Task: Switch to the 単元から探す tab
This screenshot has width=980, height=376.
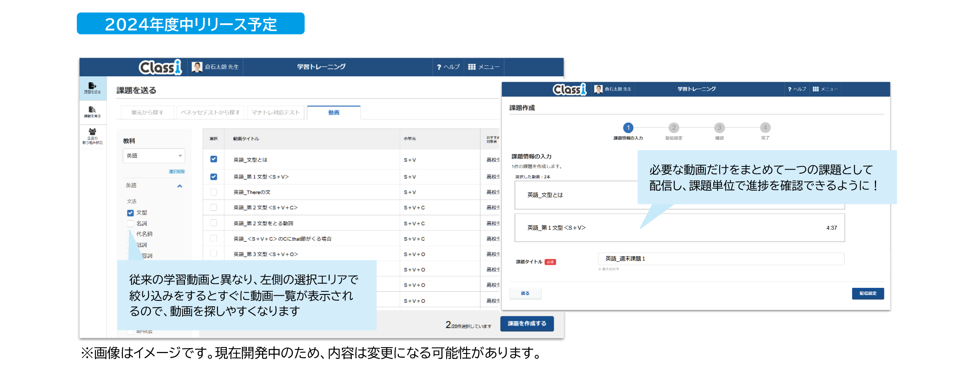Action: [x=147, y=113]
